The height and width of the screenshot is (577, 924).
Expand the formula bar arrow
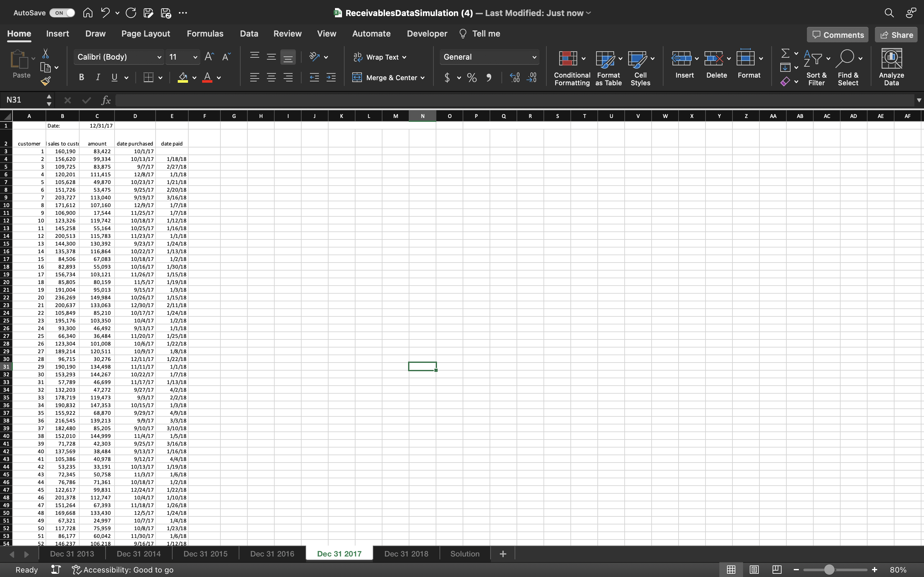tap(919, 100)
